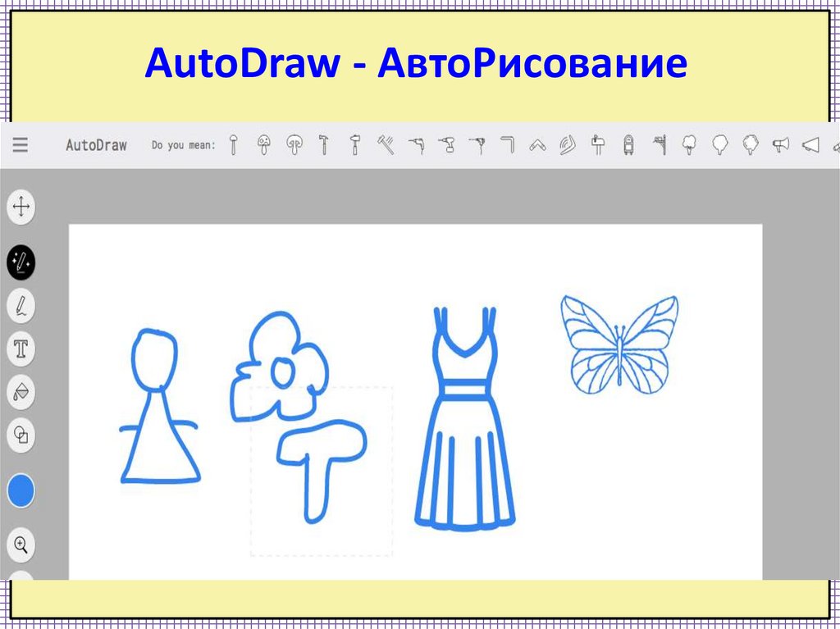The height and width of the screenshot is (629, 840).
Task: Select the Type text tool
Action: pyautogui.click(x=21, y=349)
